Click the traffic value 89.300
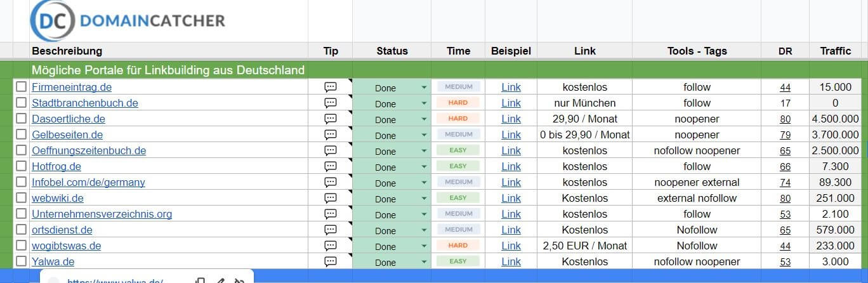868x283 pixels. [835, 182]
